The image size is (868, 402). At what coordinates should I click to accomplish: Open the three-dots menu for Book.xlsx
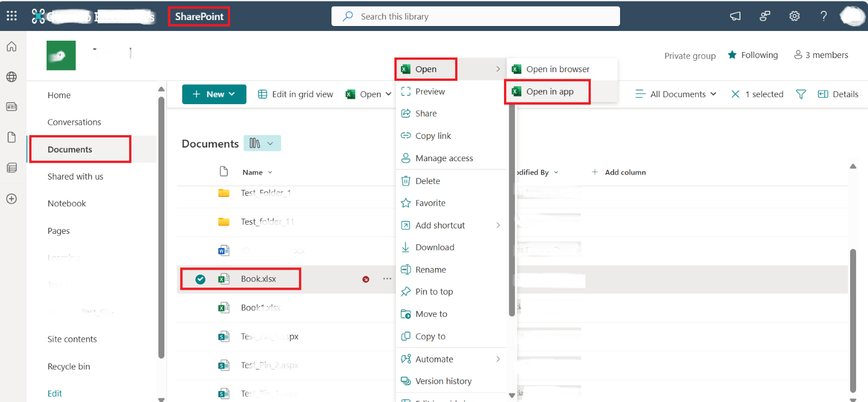[x=387, y=279]
